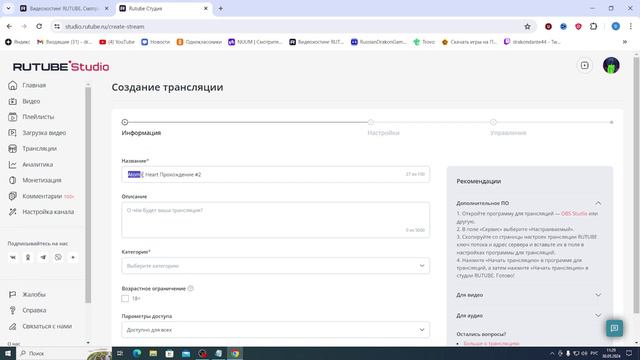Open the profile avatar menu
This screenshot has width=640, height=360.
(x=611, y=65)
